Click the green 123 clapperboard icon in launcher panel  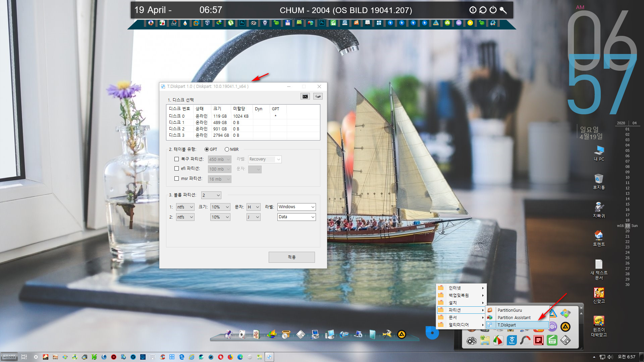click(552, 341)
